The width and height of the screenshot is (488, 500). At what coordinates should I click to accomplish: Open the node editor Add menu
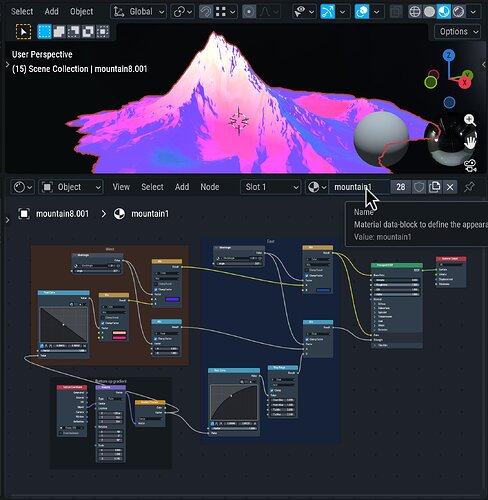pos(182,187)
